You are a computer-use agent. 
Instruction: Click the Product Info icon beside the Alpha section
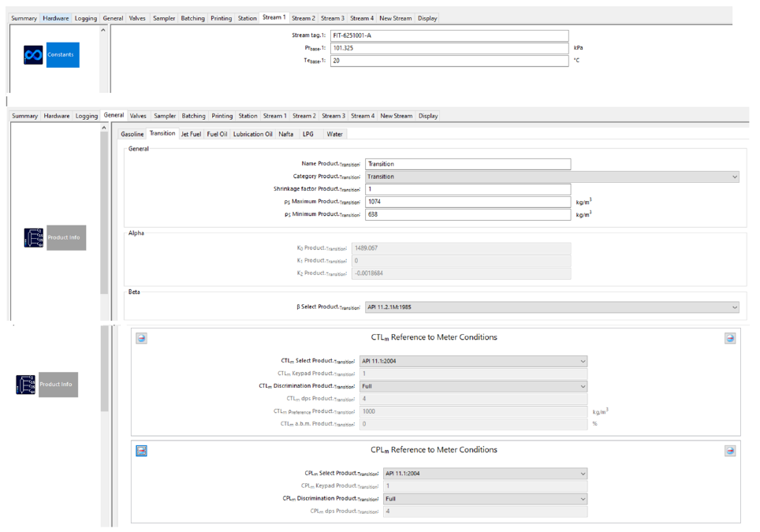(x=33, y=237)
